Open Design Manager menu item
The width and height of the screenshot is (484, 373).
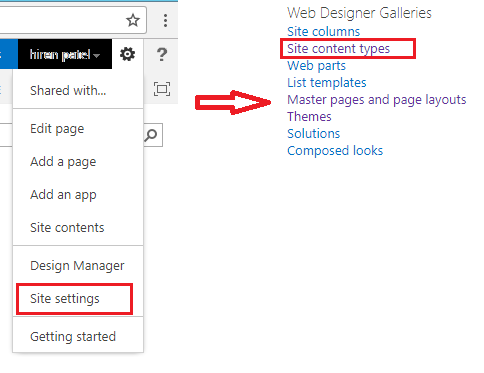point(77,266)
